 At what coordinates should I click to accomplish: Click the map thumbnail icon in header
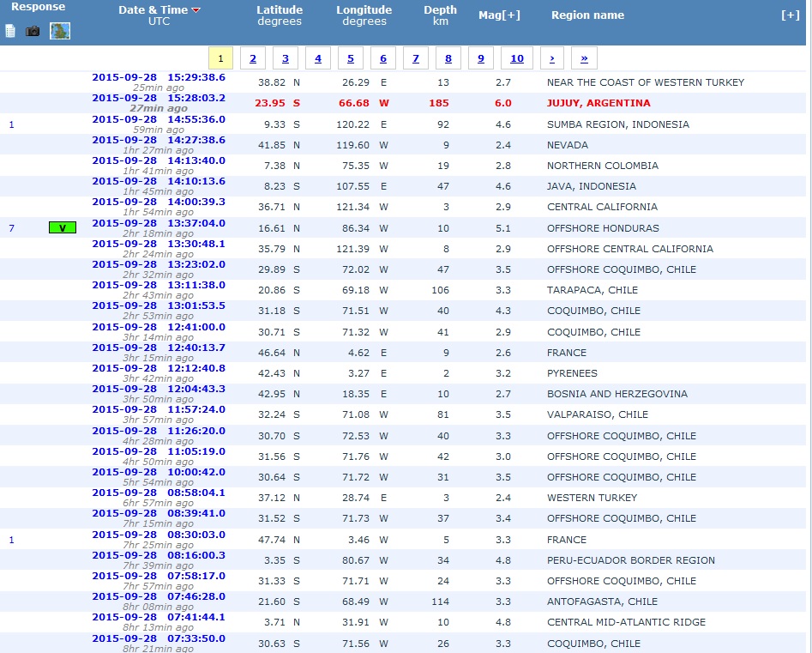pos(60,31)
